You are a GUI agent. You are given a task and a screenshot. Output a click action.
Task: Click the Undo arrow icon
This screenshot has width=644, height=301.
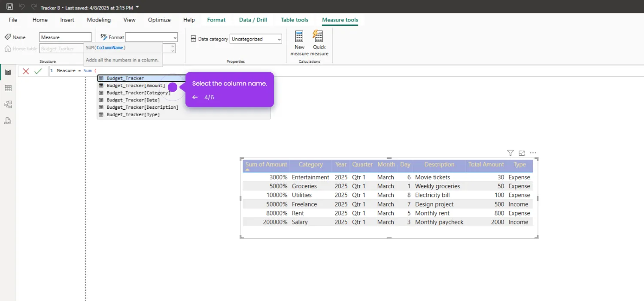pos(21,7)
